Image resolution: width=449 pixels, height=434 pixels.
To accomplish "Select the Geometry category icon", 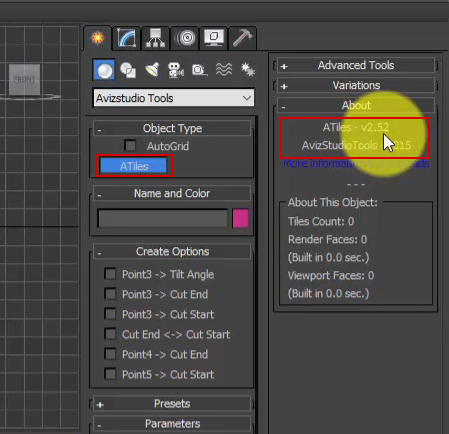I will pos(104,70).
